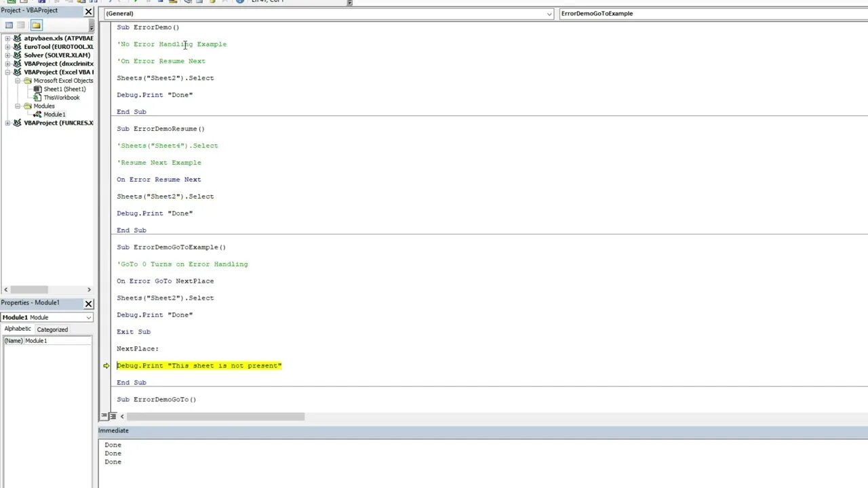Switch to the Alphabetic properties tab

[x=18, y=329]
